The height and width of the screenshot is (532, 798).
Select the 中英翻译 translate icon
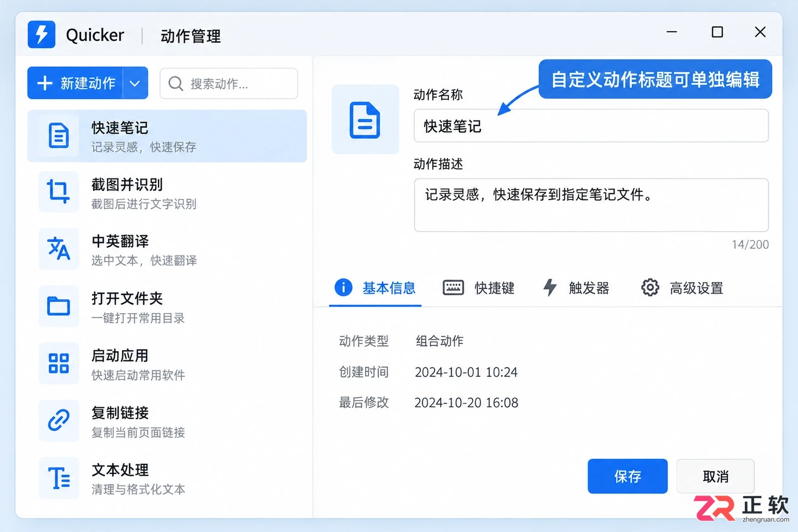tap(59, 249)
